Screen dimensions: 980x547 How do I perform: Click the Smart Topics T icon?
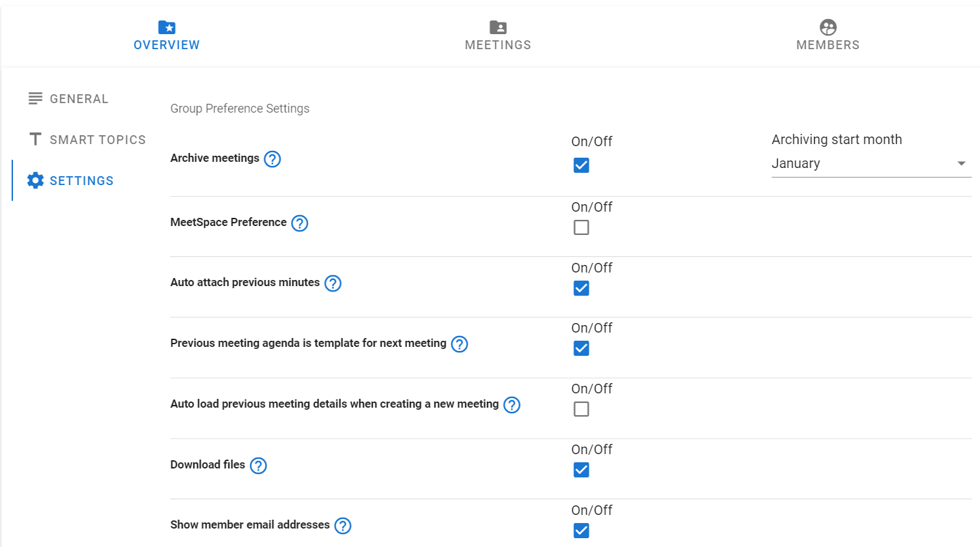(36, 139)
